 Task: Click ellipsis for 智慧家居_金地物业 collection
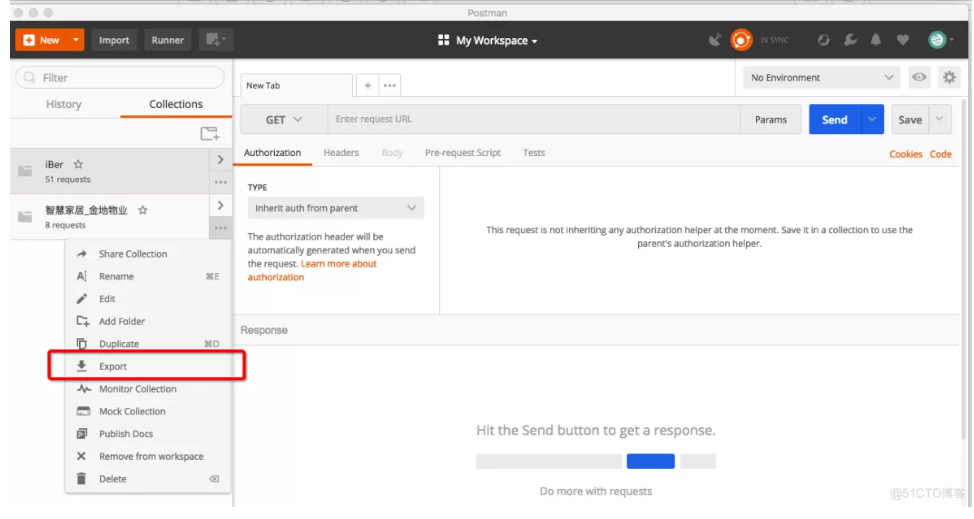(x=221, y=228)
